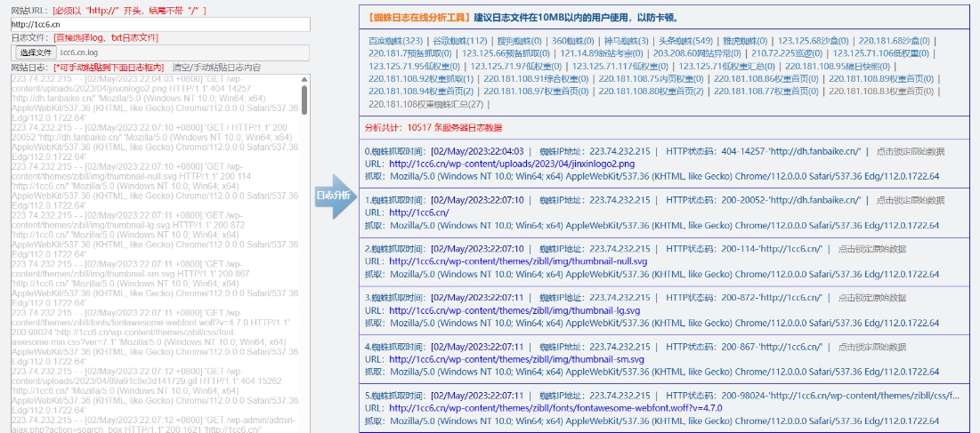Click the 日志分析 arrow button
The image size is (980, 433).
(335, 196)
